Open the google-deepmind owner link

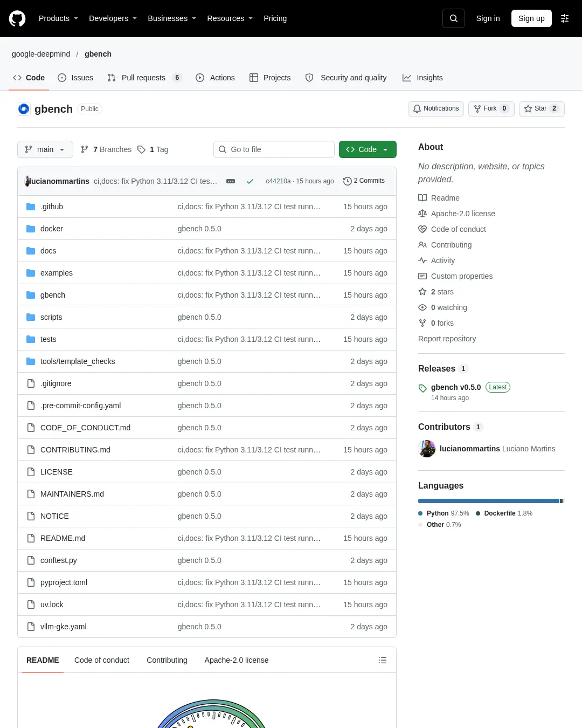click(41, 54)
